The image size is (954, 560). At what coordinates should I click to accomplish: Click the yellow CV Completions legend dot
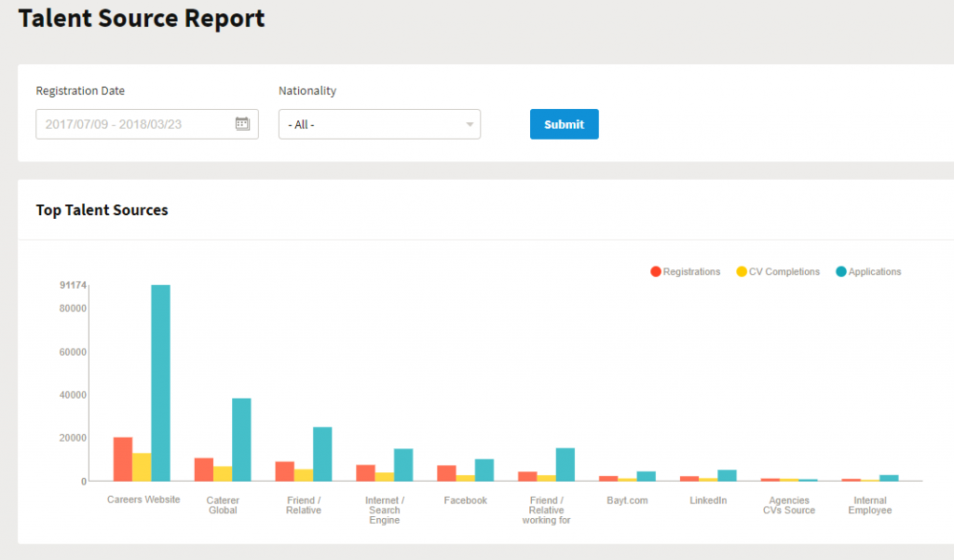742,272
